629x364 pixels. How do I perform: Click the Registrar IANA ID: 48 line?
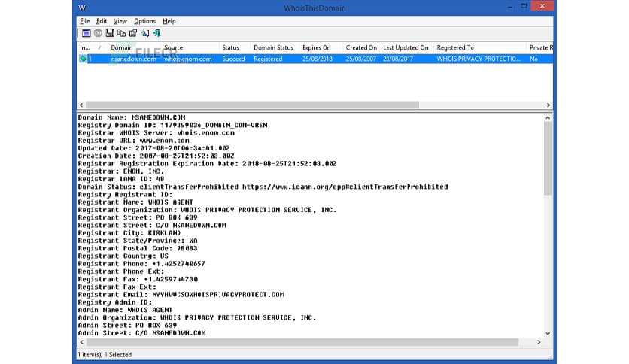pyautogui.click(x=121, y=179)
